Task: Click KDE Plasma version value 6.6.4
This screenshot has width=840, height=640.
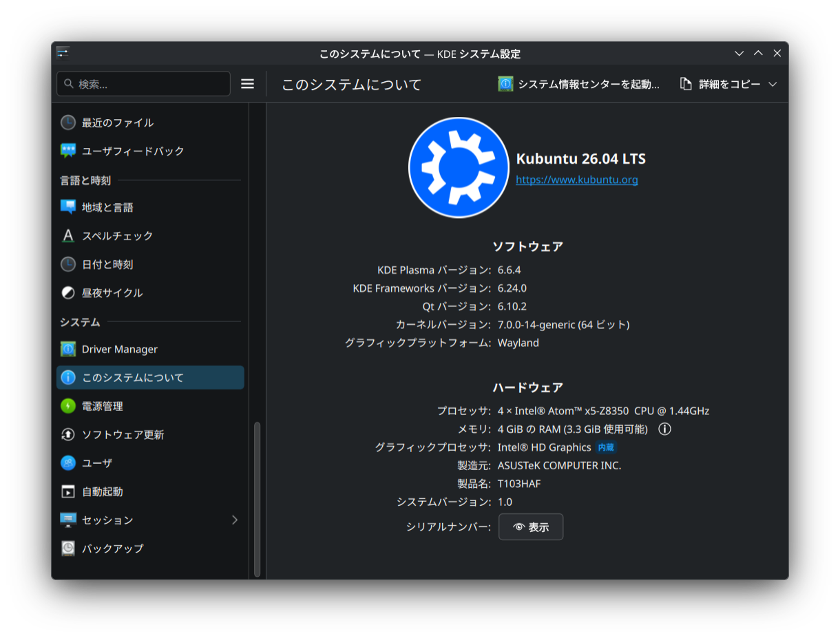Action: point(510,270)
